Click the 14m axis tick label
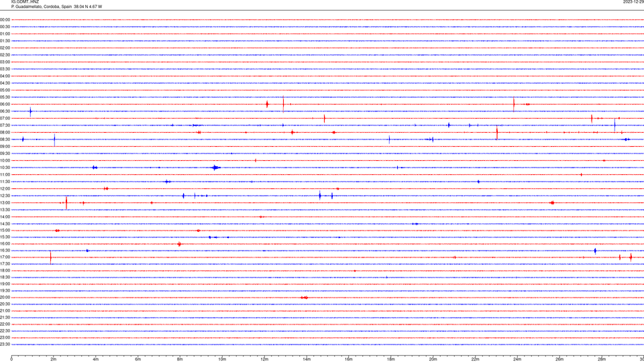This screenshot has height=362, width=644. [x=307, y=359]
